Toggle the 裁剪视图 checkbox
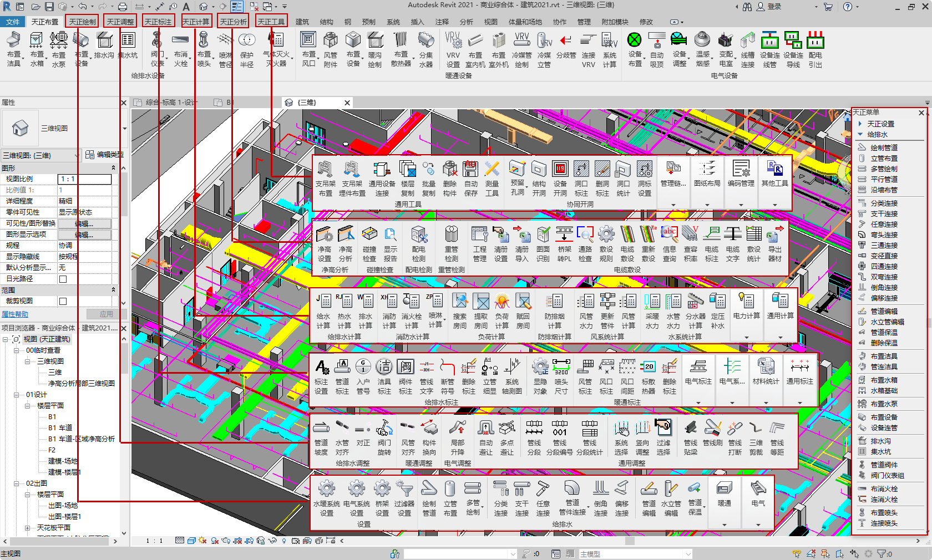 click(63, 301)
